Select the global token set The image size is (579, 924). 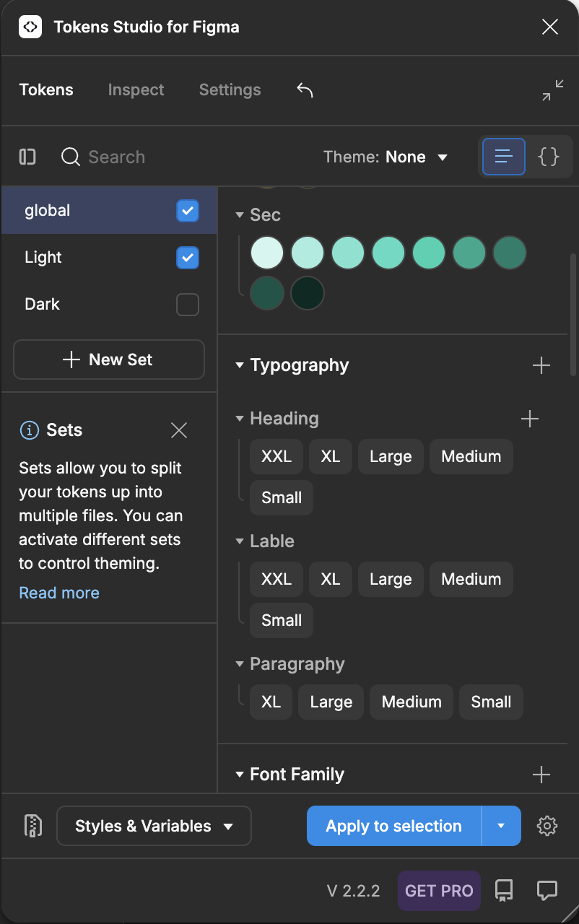click(109, 211)
